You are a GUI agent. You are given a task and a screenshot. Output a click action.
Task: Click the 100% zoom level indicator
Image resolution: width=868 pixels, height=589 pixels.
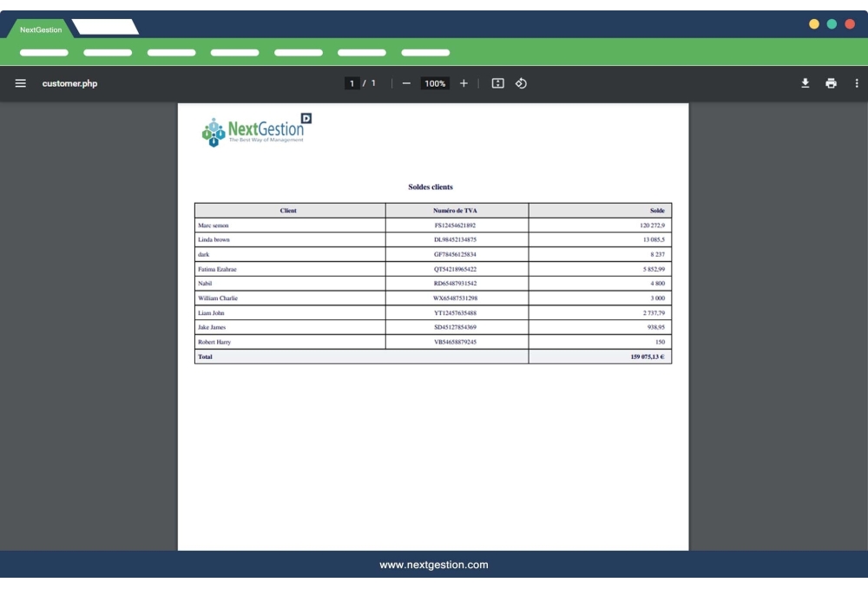point(435,85)
